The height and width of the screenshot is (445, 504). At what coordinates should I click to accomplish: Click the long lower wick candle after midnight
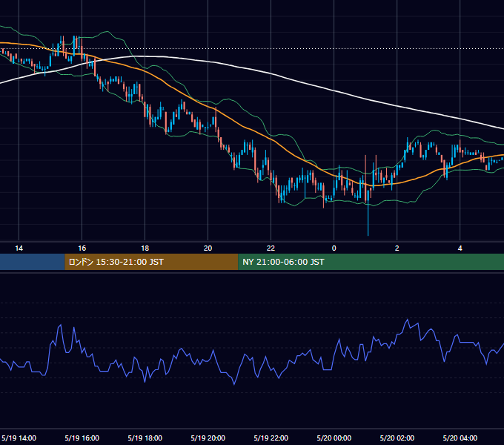tap(368, 212)
